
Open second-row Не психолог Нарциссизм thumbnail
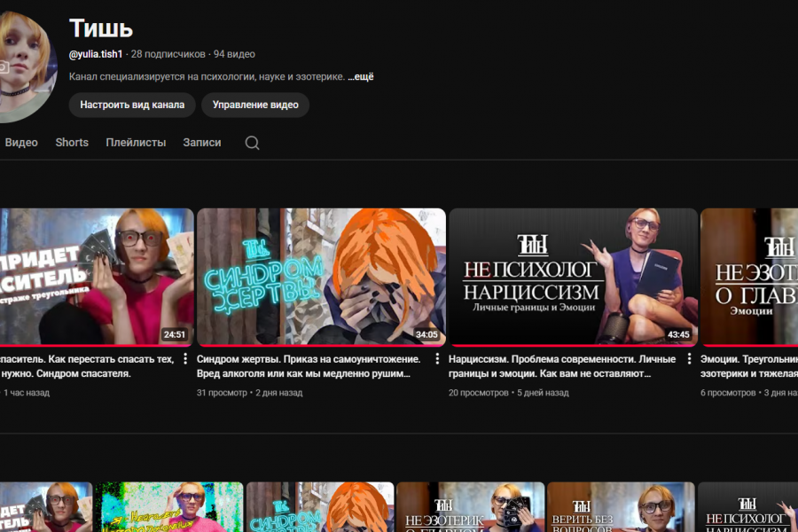click(747, 507)
